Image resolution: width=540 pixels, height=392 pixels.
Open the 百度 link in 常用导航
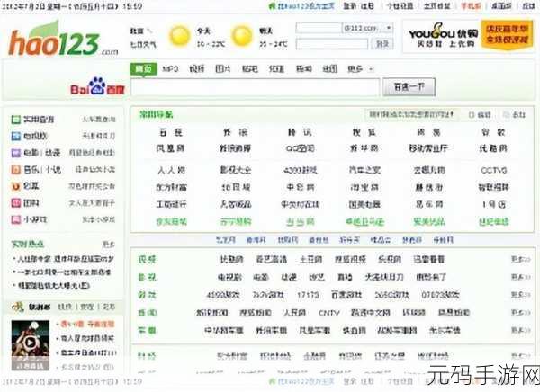(170, 132)
